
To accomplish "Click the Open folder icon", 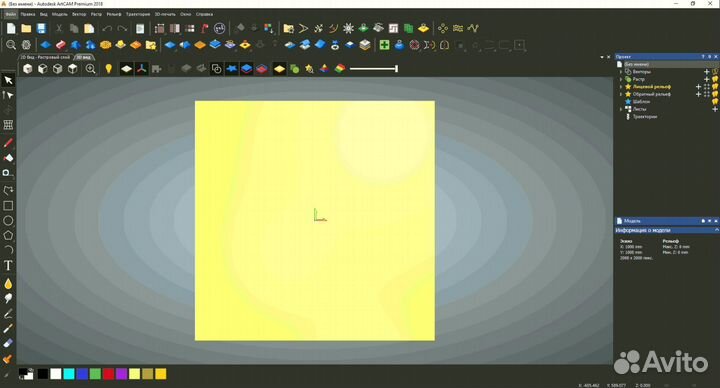I will click(26, 28).
